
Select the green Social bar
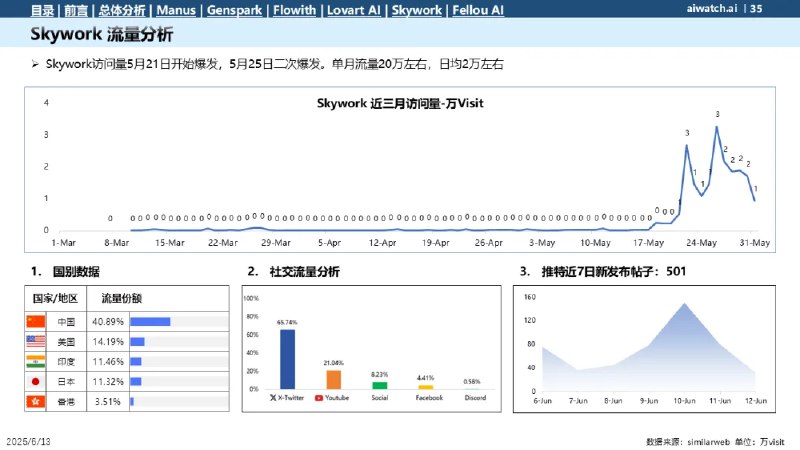380,385
